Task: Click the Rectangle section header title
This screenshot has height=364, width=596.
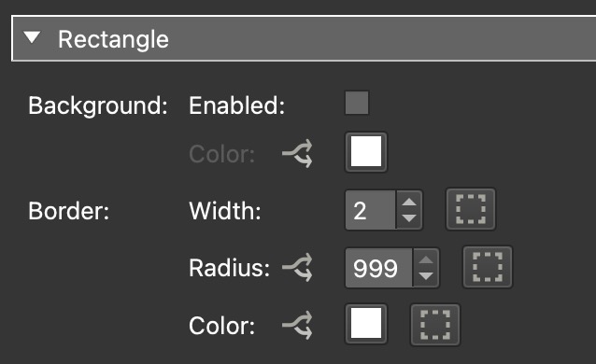Action: point(113,39)
